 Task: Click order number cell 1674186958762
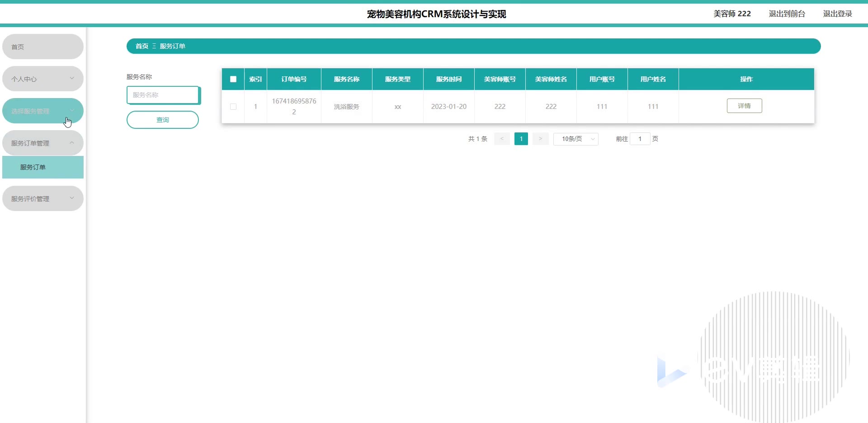294,107
